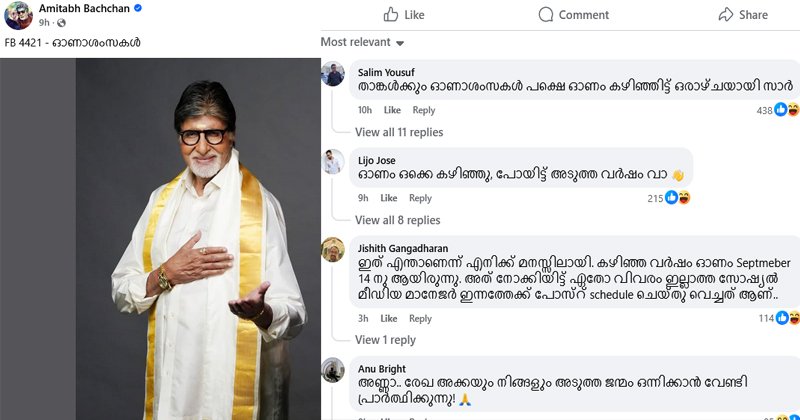Reply to Lijo Jose's comment
800x420 pixels.
click(x=420, y=198)
